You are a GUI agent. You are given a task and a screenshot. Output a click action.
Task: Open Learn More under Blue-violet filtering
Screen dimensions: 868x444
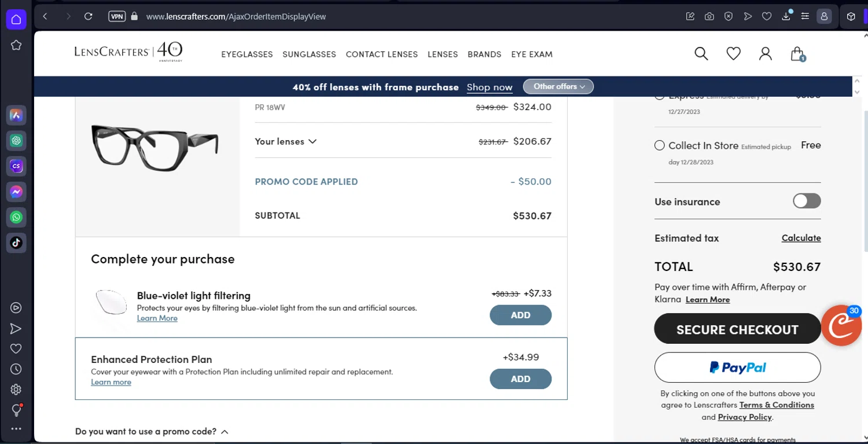[x=157, y=318]
